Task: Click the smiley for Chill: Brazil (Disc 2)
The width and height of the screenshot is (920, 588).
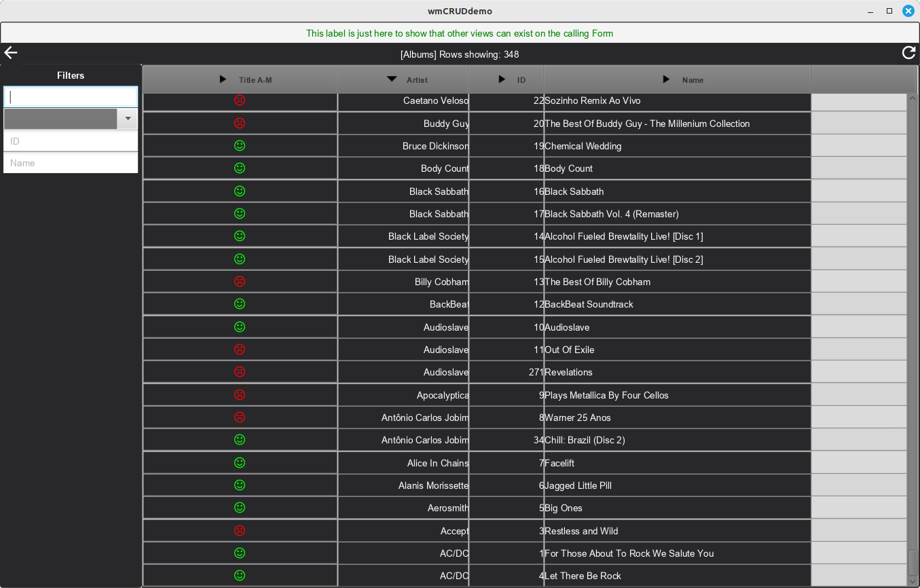Action: coord(240,440)
